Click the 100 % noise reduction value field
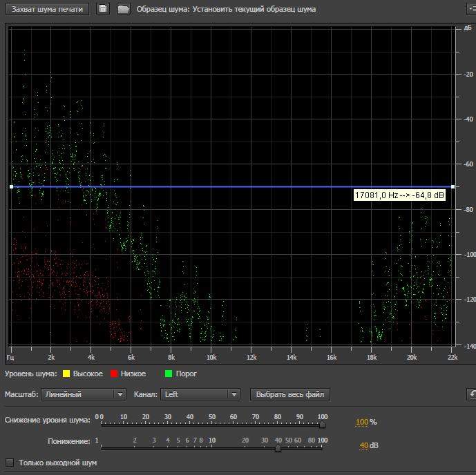 (362, 422)
